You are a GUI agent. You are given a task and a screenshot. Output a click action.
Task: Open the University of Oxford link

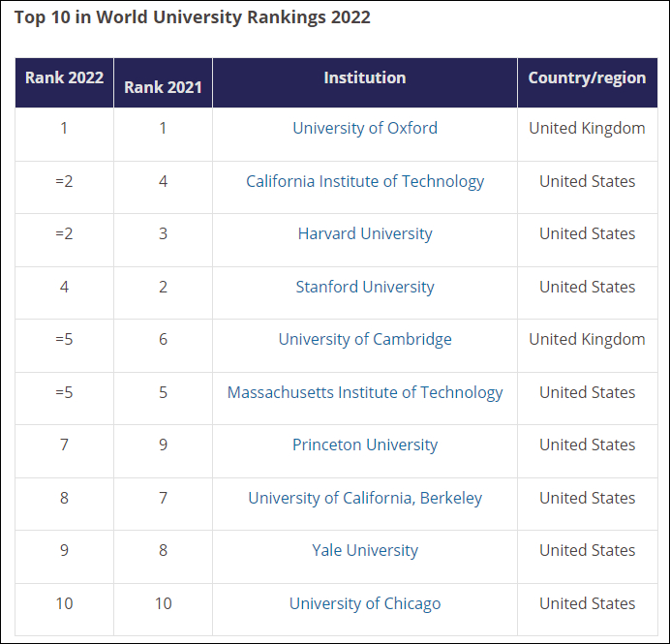click(x=365, y=128)
